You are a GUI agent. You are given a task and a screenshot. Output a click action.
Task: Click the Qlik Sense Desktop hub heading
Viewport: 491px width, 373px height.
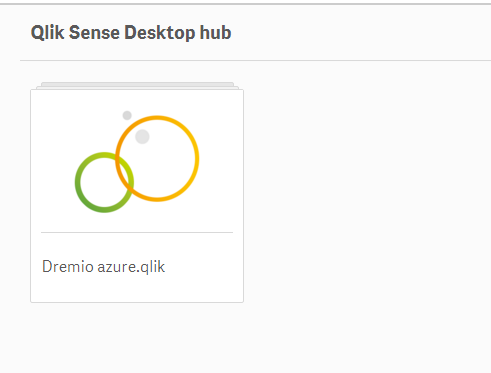point(131,33)
